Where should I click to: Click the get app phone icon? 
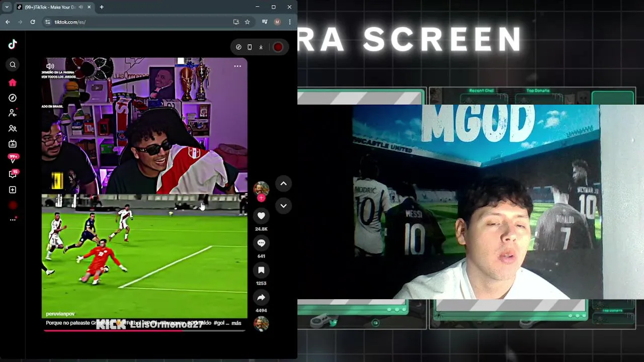[250, 47]
